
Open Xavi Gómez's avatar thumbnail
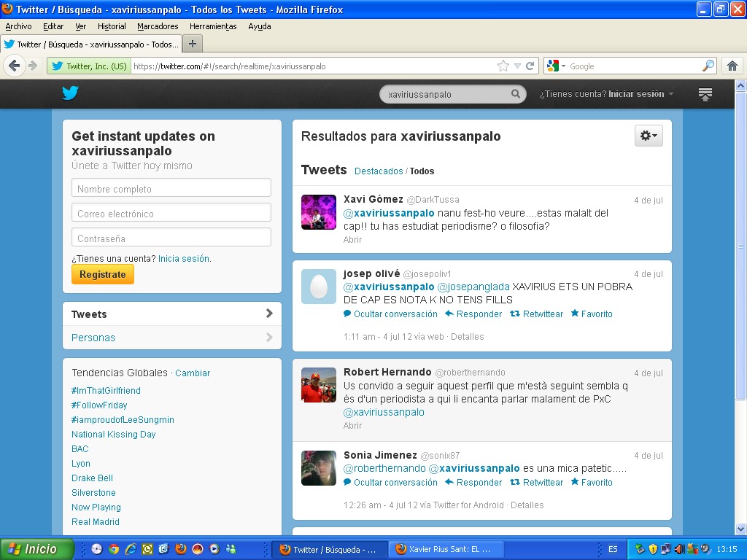click(x=319, y=212)
